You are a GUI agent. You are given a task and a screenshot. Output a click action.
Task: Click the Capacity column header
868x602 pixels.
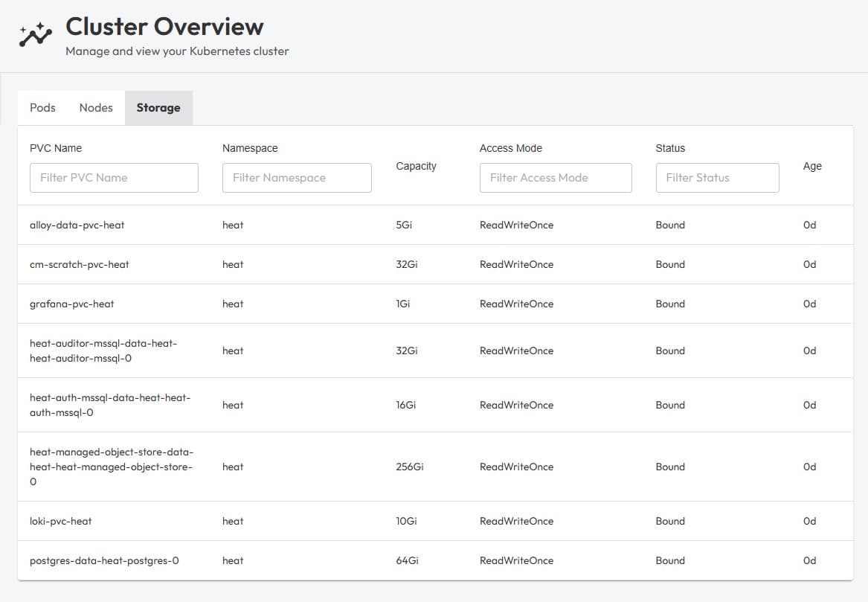tap(416, 166)
